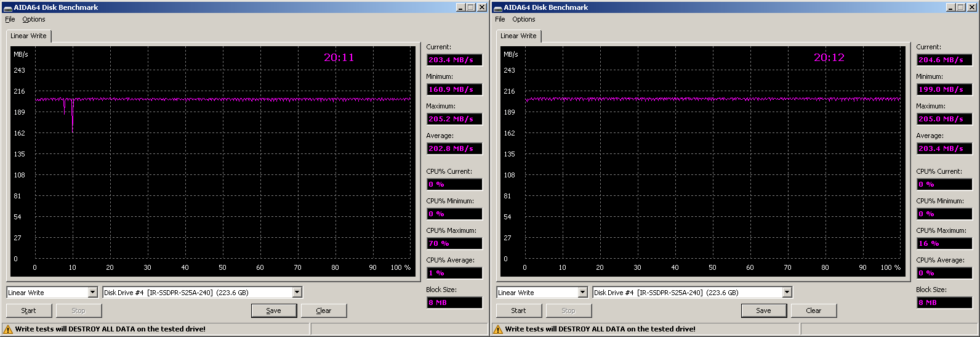The width and height of the screenshot is (980, 337).
Task: Click AIDA64 title bar icon in left window
Action: pyautogui.click(x=7, y=7)
